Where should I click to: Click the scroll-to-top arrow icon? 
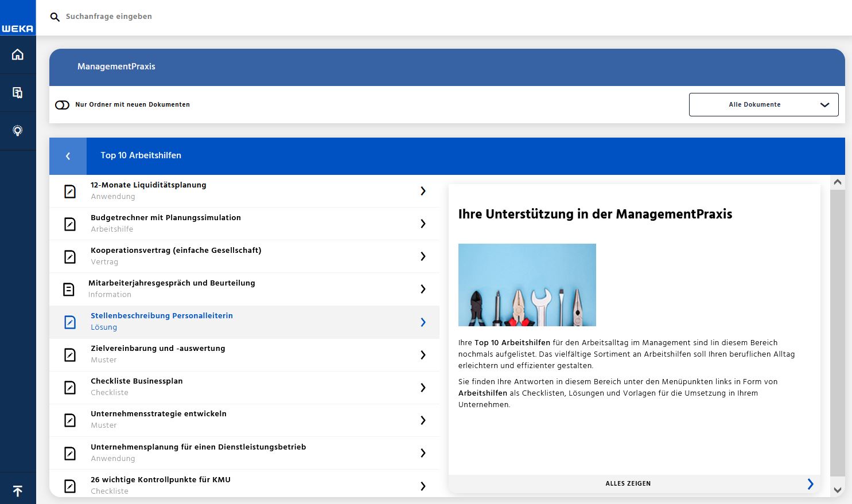coord(18,491)
